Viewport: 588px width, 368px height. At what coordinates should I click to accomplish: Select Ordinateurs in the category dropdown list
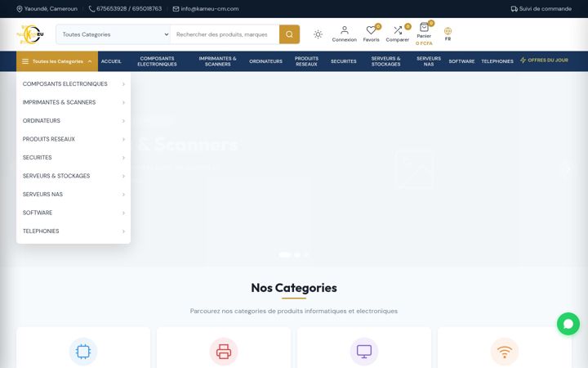73,121
